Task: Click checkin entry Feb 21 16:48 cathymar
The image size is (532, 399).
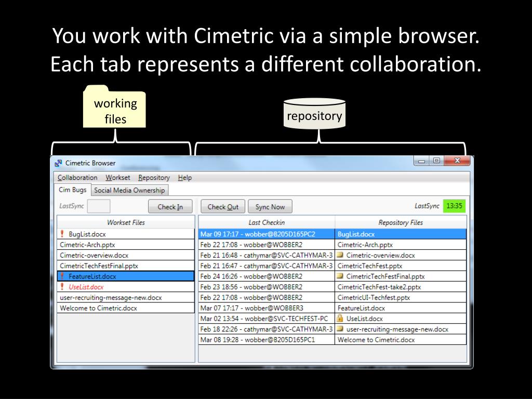Action: tap(267, 255)
